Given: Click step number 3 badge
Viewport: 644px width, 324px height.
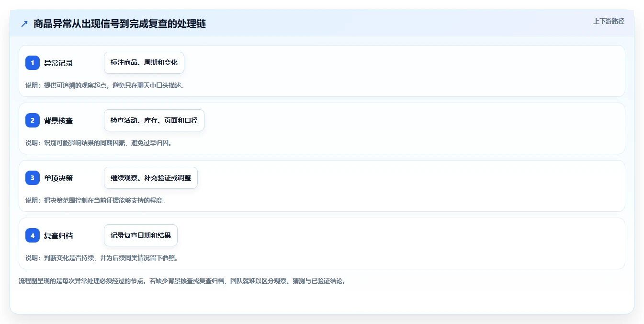Looking at the screenshot, I should 33,178.
